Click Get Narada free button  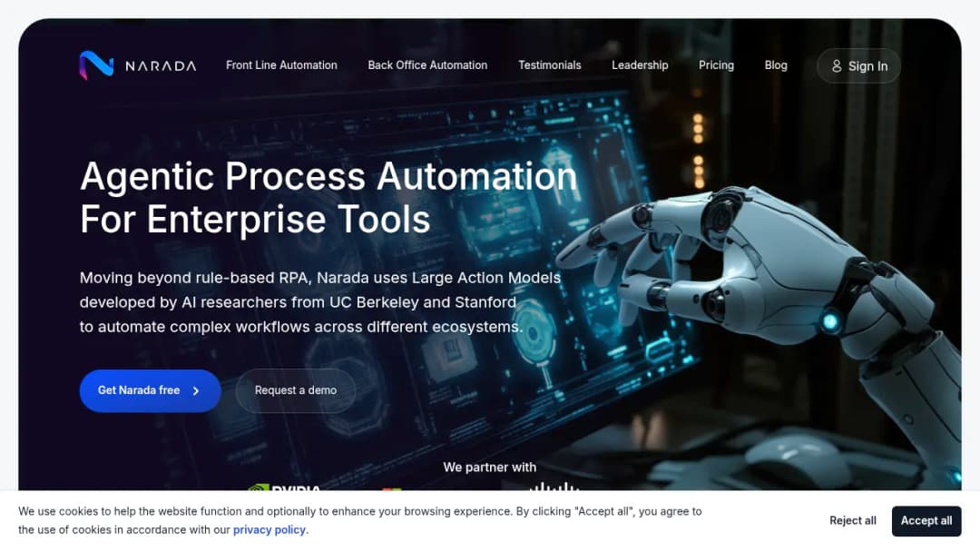click(150, 390)
